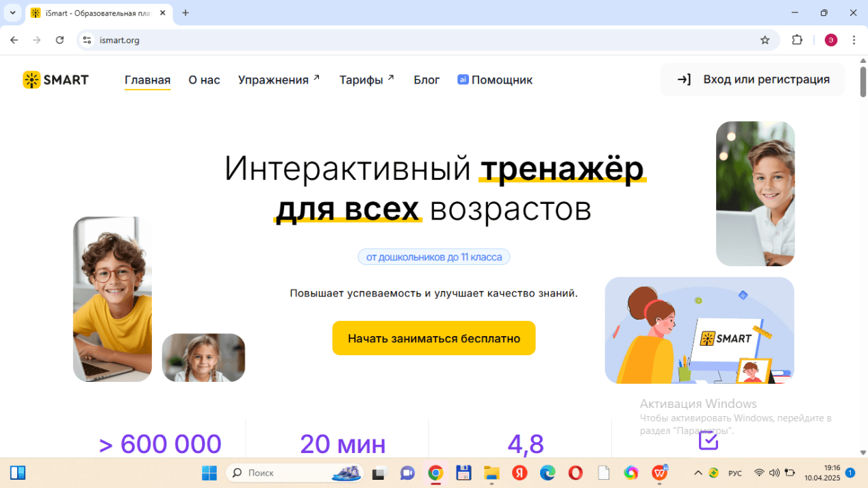Open WPS Office from the taskbar
The width and height of the screenshot is (868, 488).
pyautogui.click(x=660, y=473)
